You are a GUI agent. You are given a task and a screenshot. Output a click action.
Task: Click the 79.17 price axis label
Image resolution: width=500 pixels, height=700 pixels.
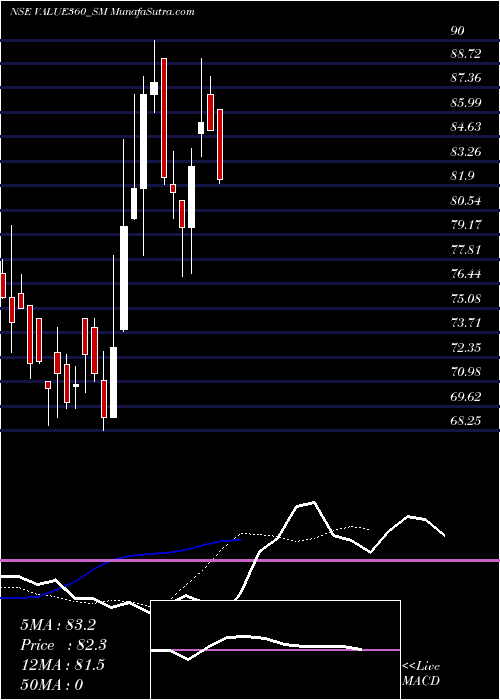tap(467, 225)
